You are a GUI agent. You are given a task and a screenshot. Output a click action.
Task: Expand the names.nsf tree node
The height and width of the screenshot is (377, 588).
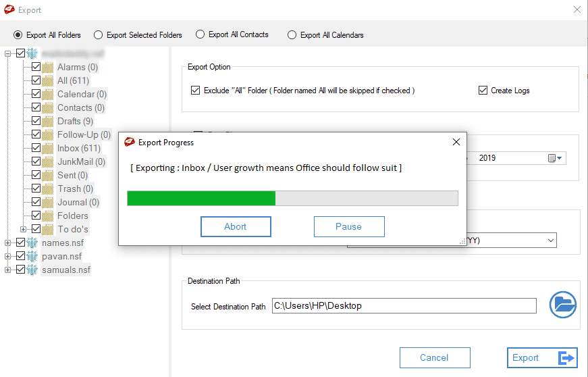[7, 243]
